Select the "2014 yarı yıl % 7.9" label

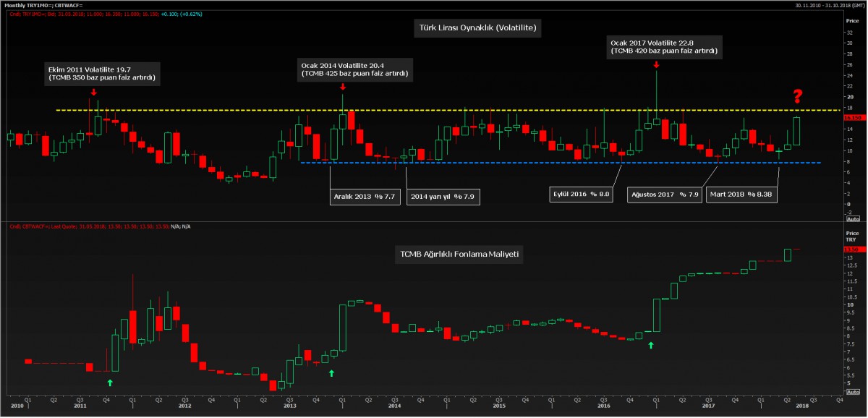[443, 196]
